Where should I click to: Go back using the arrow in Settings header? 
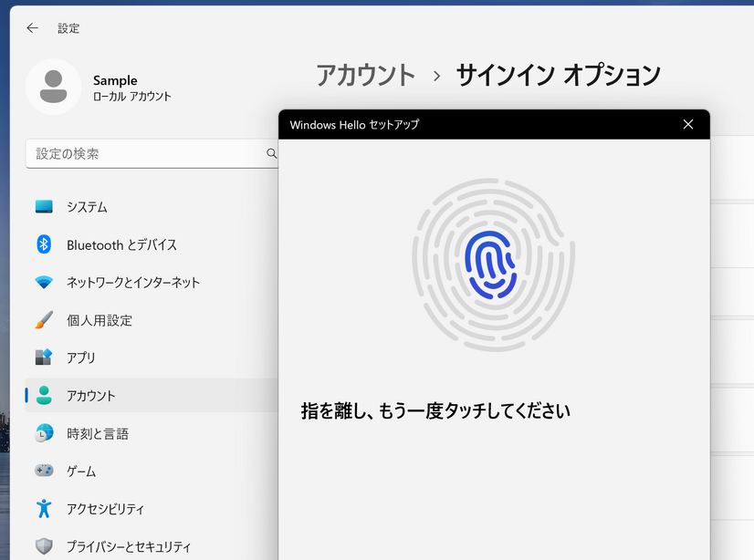click(32, 28)
